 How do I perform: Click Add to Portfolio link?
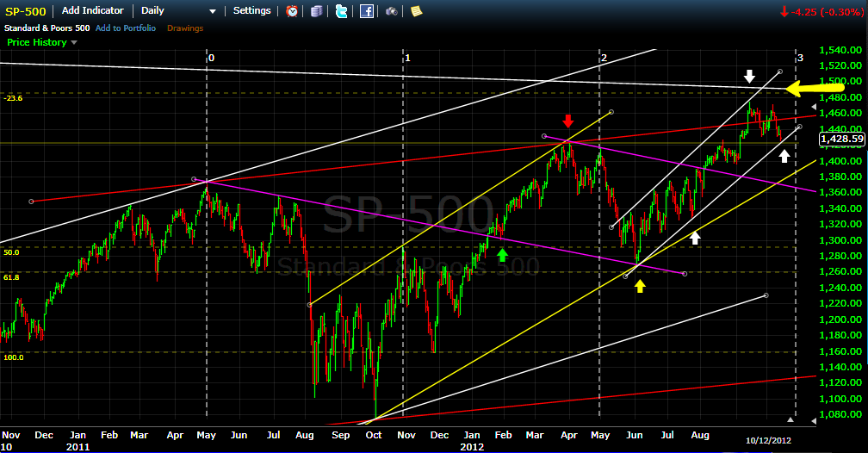(x=126, y=28)
